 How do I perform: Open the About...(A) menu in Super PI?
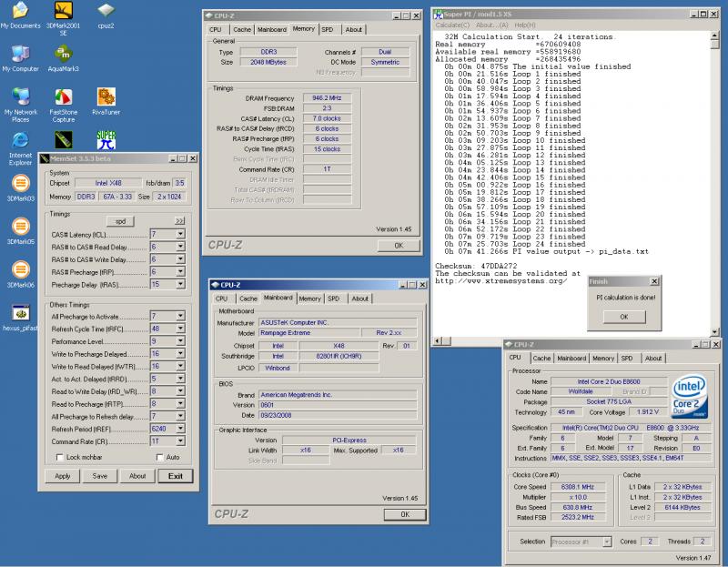pos(492,25)
